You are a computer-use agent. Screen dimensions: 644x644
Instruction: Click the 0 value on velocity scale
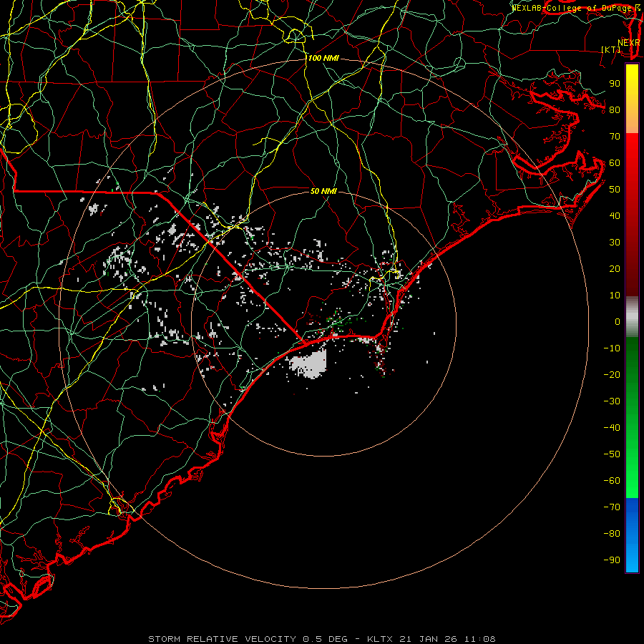coord(618,321)
